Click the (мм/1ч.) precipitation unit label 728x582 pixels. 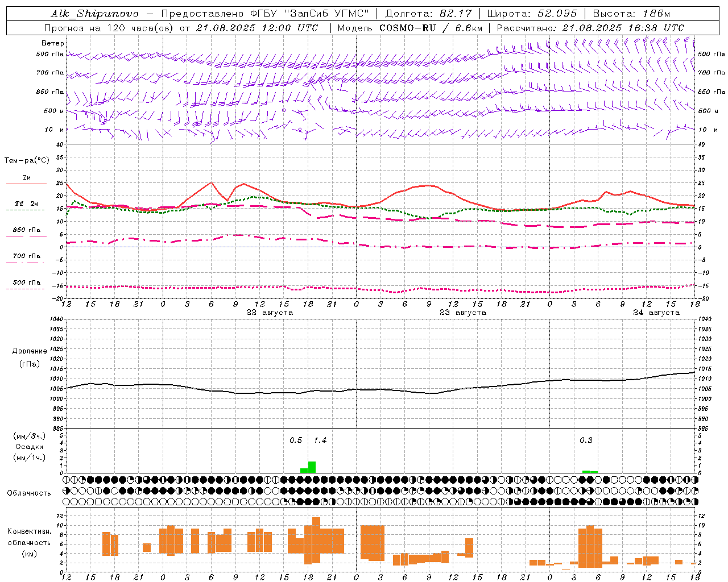click(x=30, y=457)
